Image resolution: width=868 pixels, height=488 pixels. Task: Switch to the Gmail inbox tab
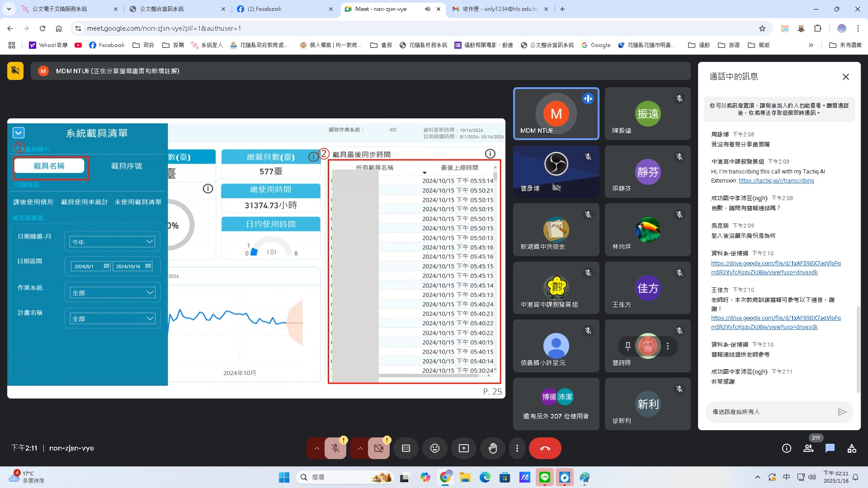(497, 9)
